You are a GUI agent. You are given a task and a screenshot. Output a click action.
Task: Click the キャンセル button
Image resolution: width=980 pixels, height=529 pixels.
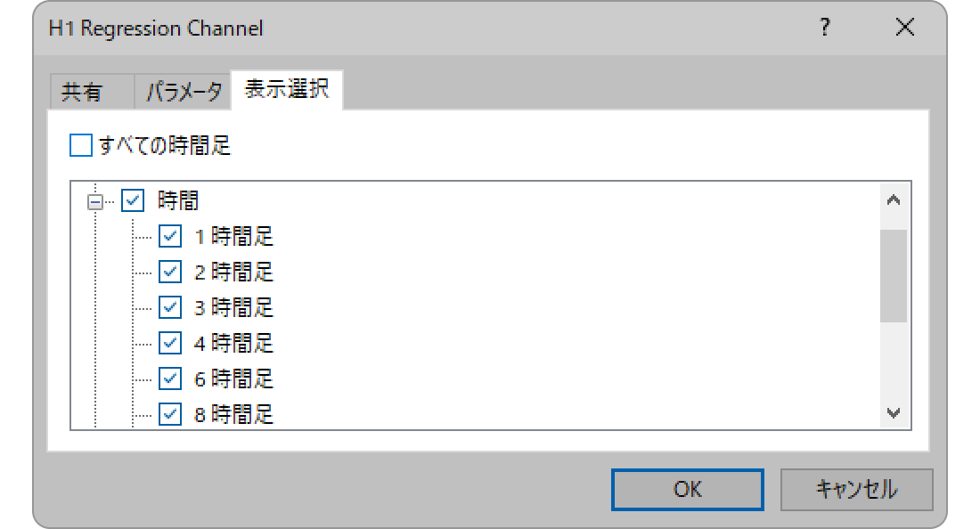click(856, 489)
